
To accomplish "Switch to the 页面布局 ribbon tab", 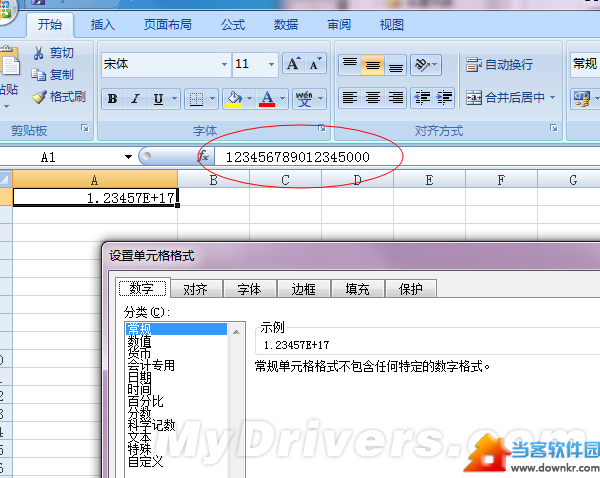I will (x=168, y=25).
